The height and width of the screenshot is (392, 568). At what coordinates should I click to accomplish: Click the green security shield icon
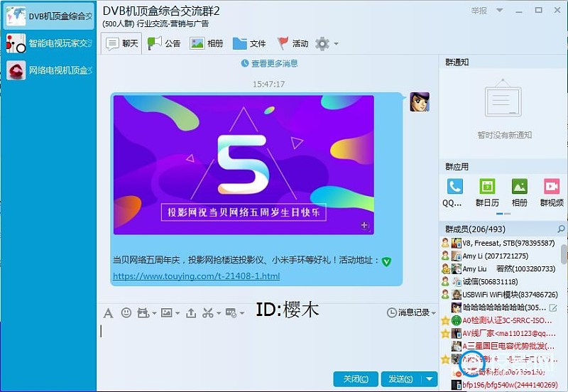tap(386, 261)
